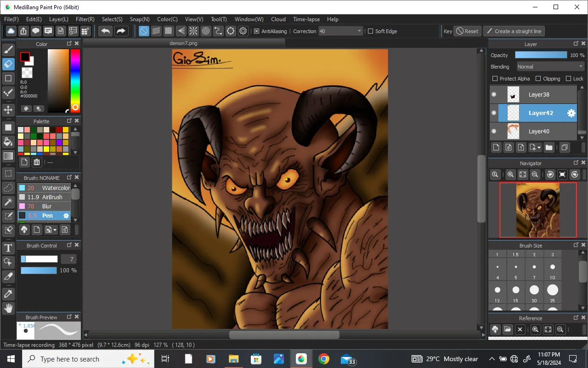Check the Clipping box
The height and width of the screenshot is (368, 588).
point(538,79)
